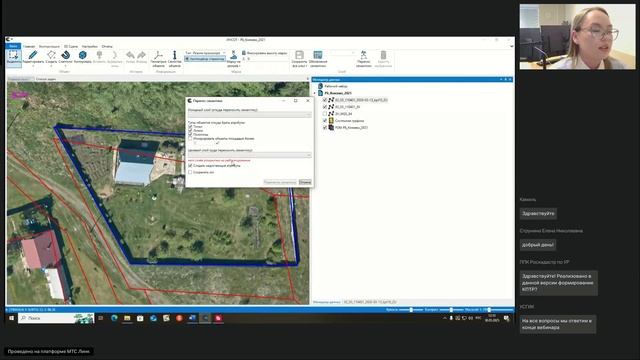Click the orange round taskbar app icon
Image resolution: width=640 pixels, height=360 pixels.
click(x=179, y=318)
